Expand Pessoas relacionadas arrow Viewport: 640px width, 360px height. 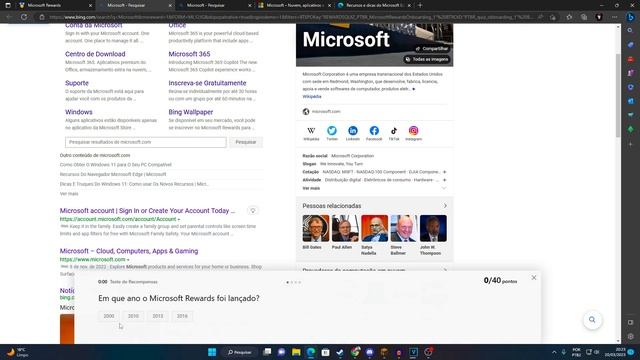tap(445, 206)
